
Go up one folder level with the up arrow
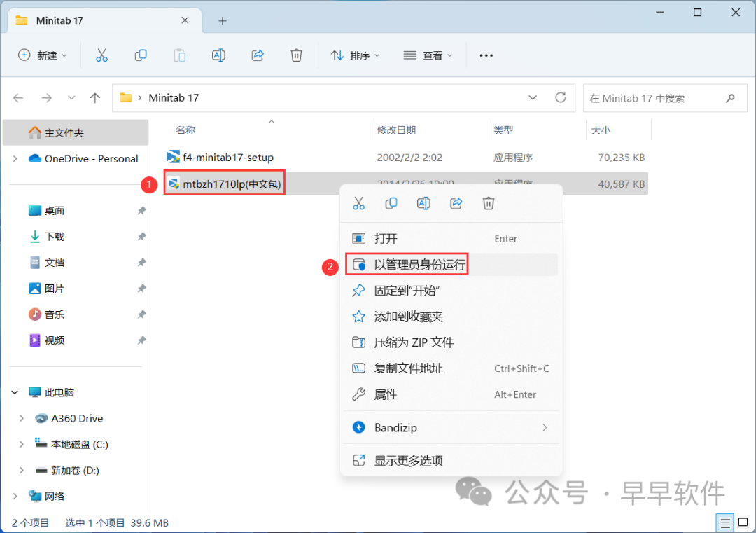click(95, 98)
